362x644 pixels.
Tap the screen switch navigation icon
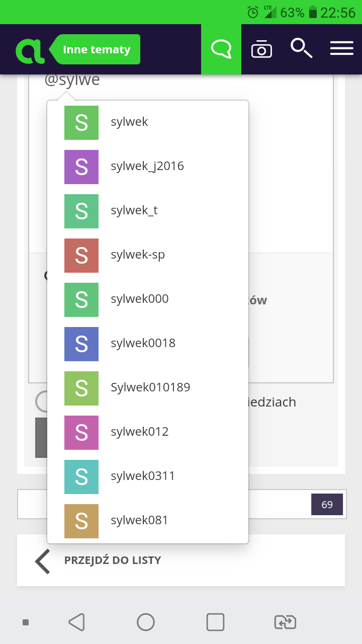click(285, 622)
